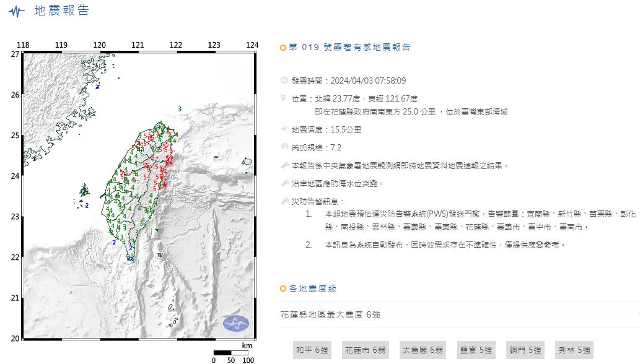Click the seismic wave icon beside 地震報告

17,11
